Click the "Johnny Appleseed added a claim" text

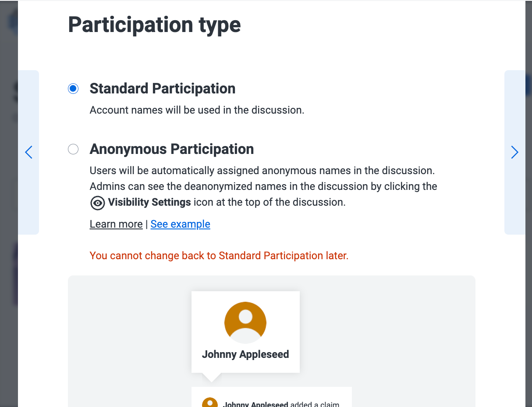pyautogui.click(x=280, y=404)
